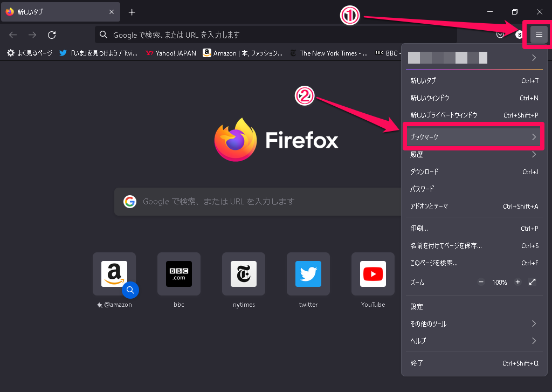Click the よく見るページ gear bookmark
The image size is (552, 392).
pos(30,53)
